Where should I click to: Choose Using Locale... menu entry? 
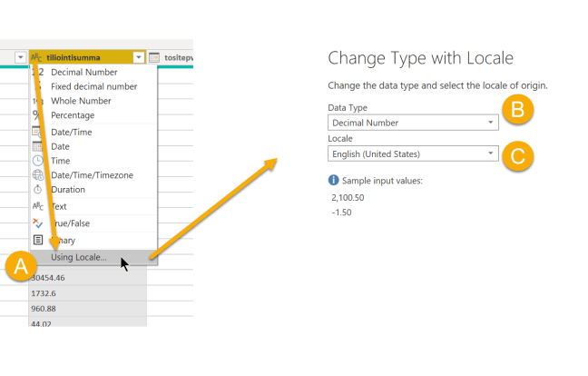pos(79,257)
